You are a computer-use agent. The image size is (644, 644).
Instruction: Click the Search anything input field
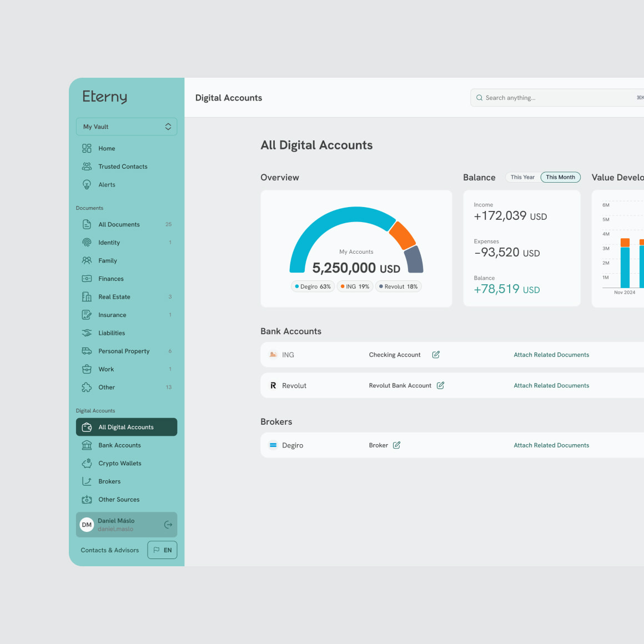pyautogui.click(x=557, y=98)
